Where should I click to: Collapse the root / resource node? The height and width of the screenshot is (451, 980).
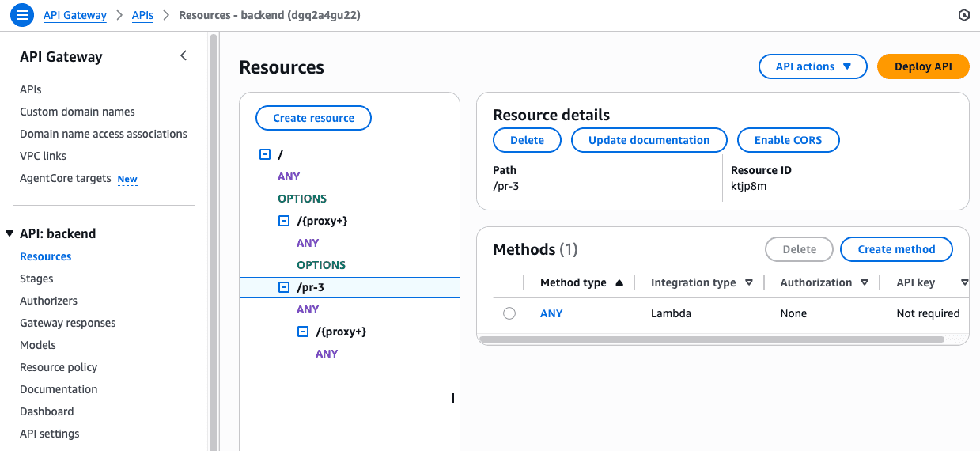coord(265,155)
